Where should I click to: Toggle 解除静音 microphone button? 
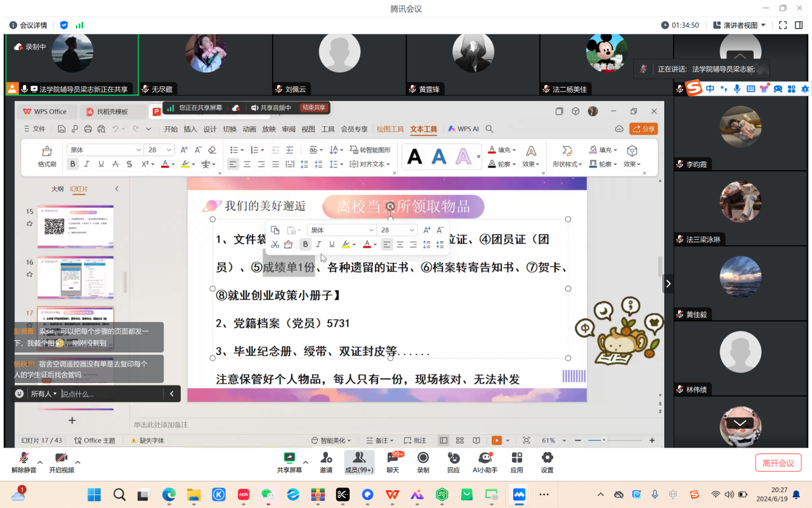pos(23,458)
